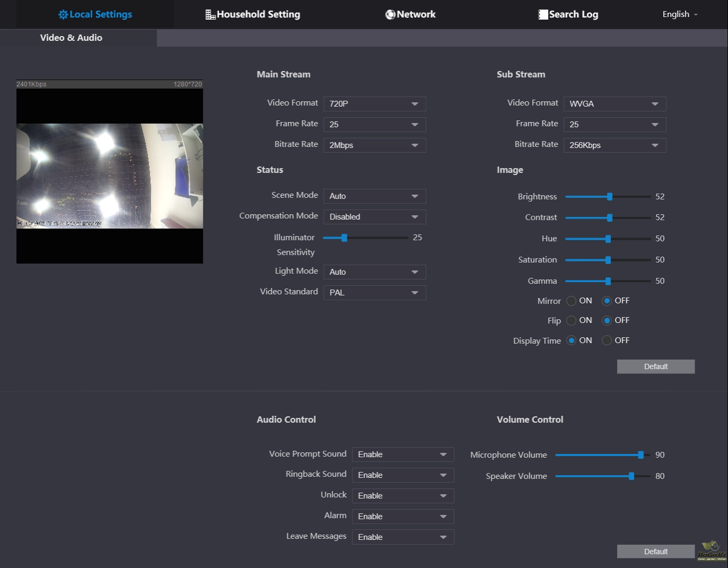Click the Microphone Volume slider handle
This screenshot has width=728, height=568.
[641, 455]
